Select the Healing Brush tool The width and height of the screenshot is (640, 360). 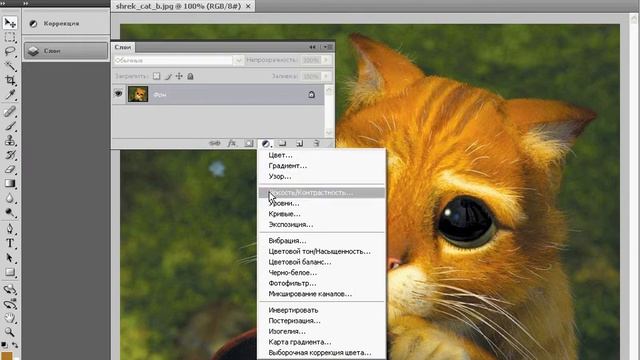10,111
